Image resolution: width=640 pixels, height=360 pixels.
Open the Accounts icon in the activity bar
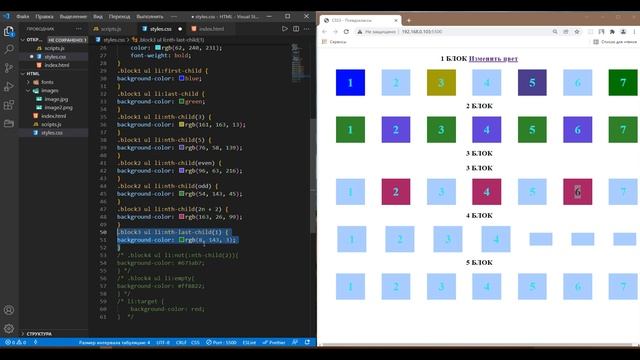tap(9, 310)
